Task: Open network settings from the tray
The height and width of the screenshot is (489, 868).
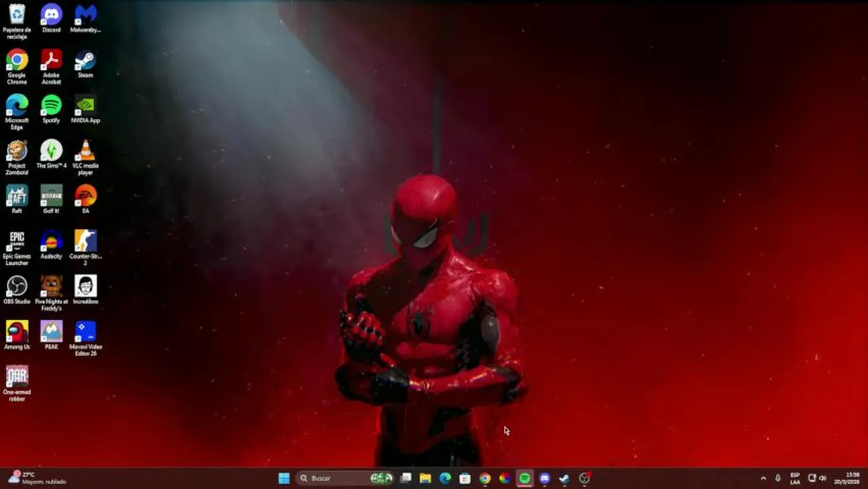Action: pyautogui.click(x=812, y=478)
